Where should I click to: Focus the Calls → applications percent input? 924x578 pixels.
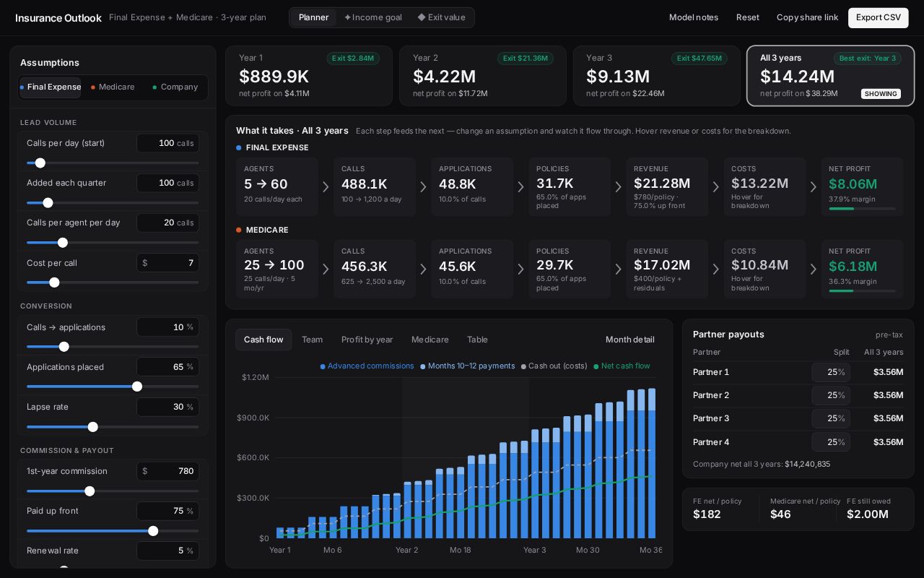tap(167, 327)
